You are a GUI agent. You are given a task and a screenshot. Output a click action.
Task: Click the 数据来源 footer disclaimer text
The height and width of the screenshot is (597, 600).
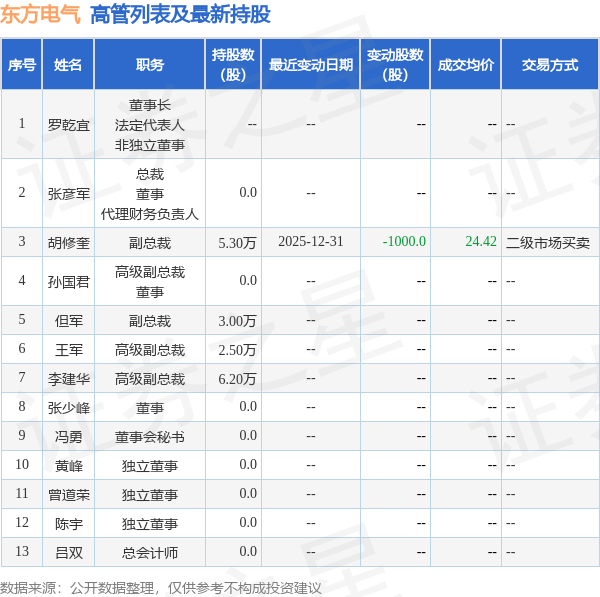(x=161, y=588)
